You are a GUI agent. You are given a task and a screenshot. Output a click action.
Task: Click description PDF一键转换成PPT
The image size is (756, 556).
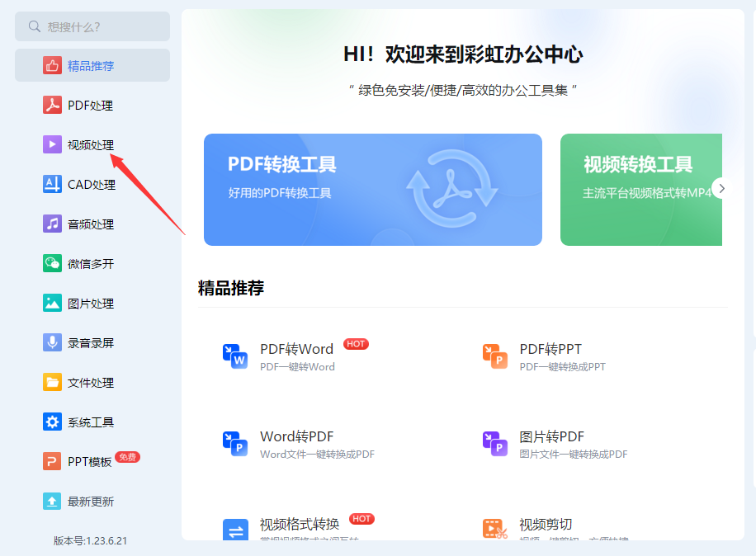coord(562,367)
